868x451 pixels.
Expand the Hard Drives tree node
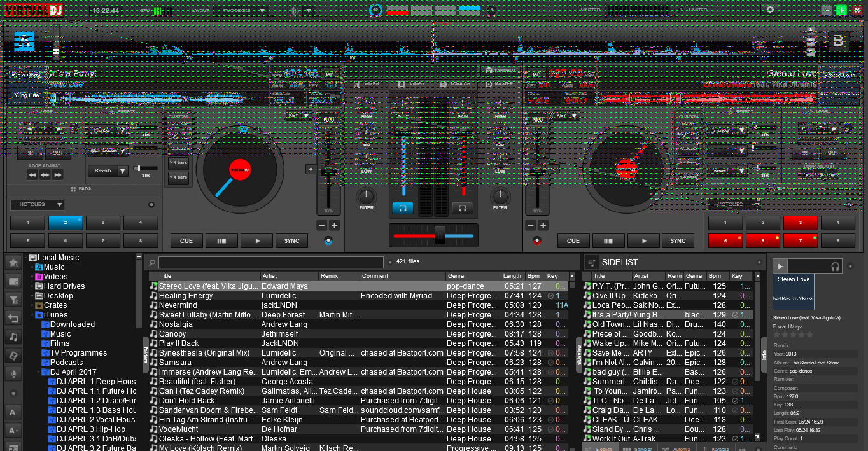32,286
